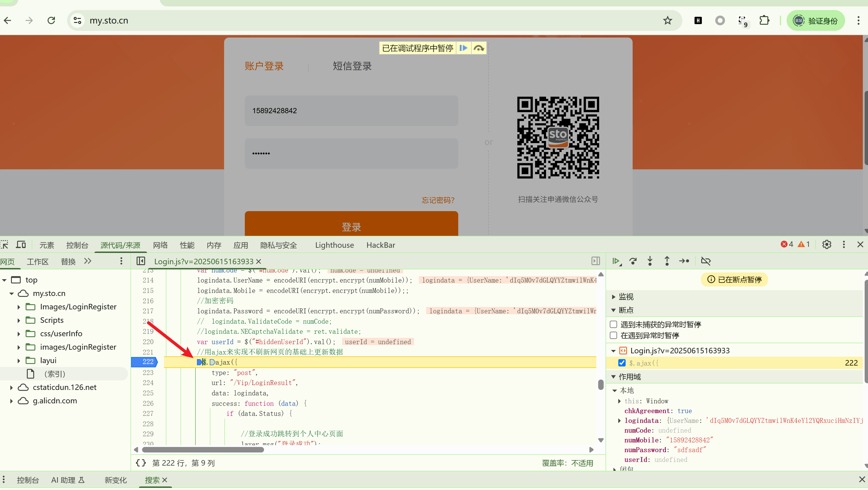Screen dimensions: 868x490
Task: Enable pause on caught exceptions checkbox
Action: [x=614, y=336]
